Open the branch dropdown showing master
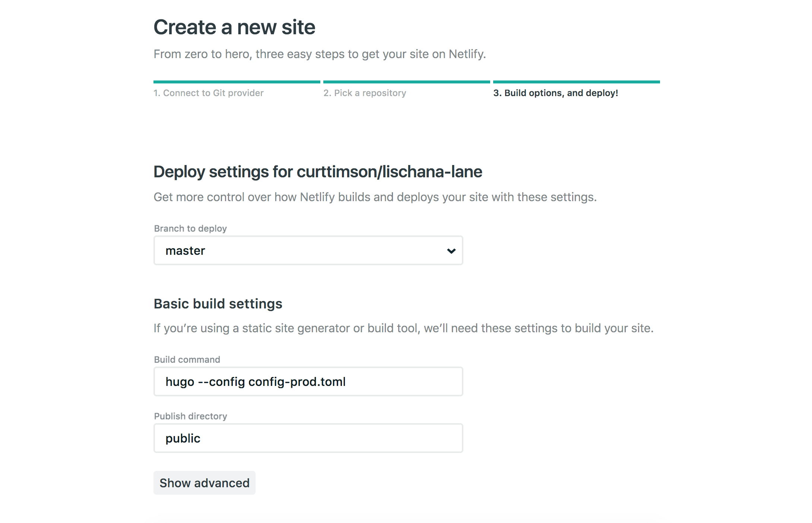The width and height of the screenshot is (812, 523). pos(308,250)
